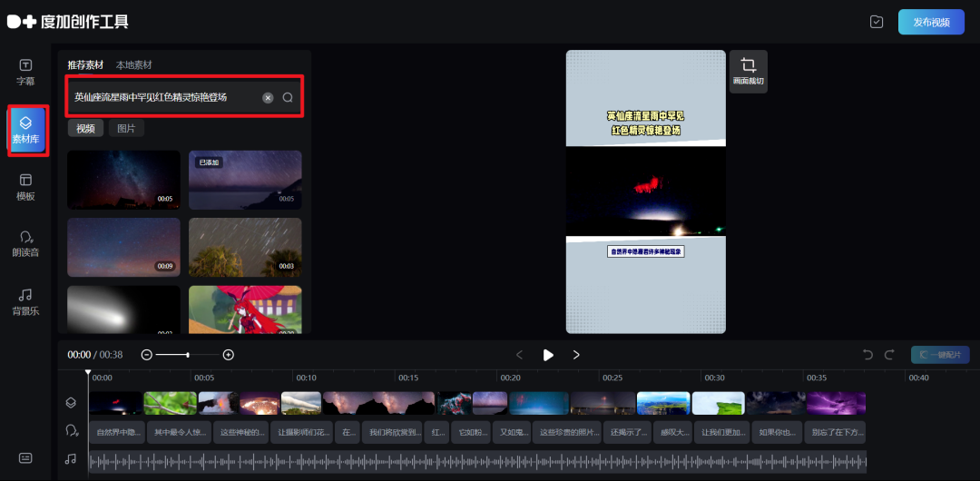Select the first red sprite timeline clip

point(115,404)
